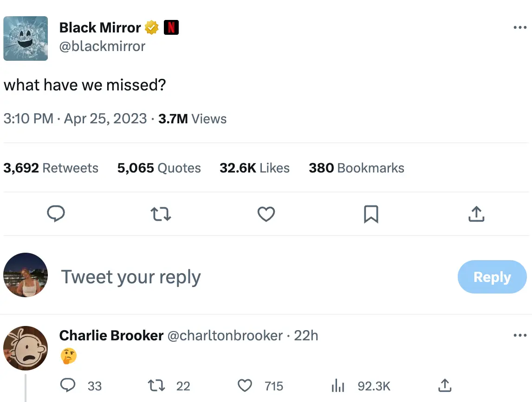This screenshot has width=532, height=402.
Task: Open Black Mirror profile picture
Action: point(26,38)
